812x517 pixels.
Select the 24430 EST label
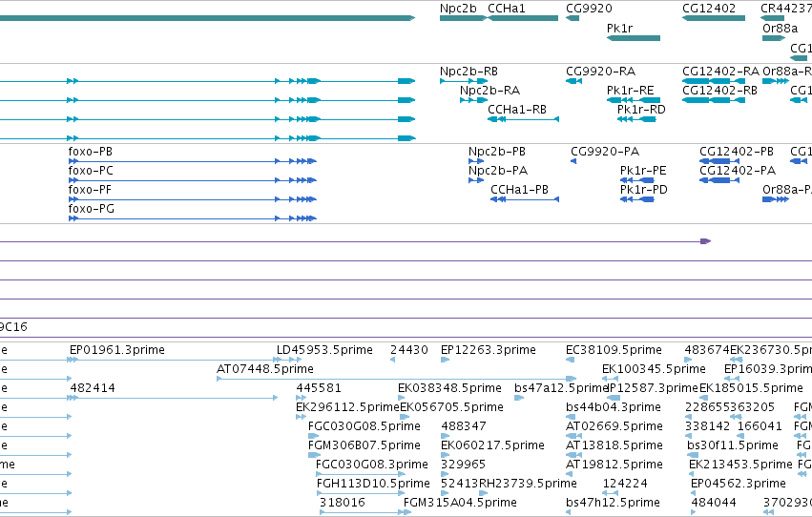click(x=409, y=350)
